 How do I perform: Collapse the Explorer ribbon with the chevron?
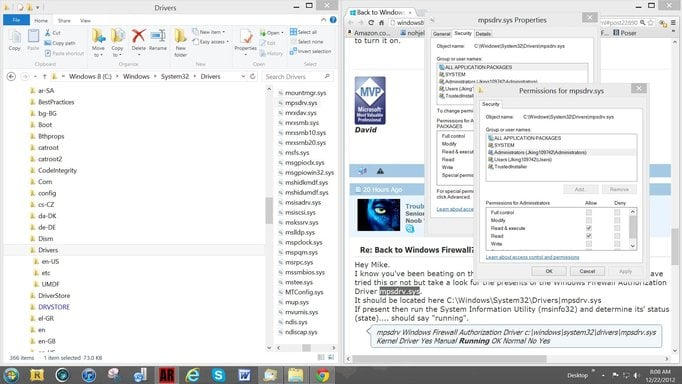click(323, 20)
